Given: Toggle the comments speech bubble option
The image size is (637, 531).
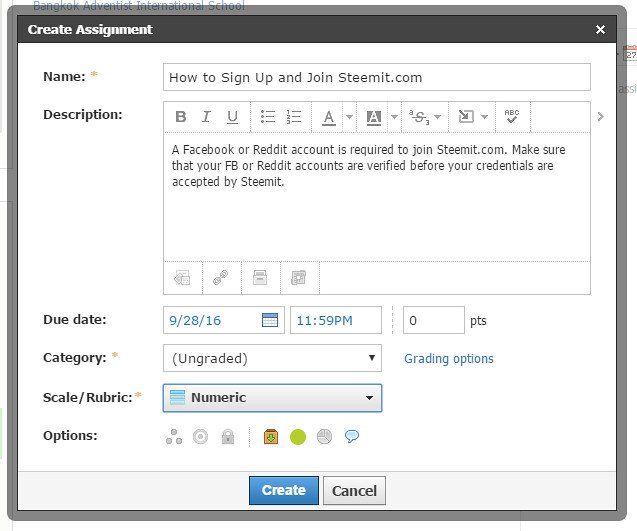Looking at the screenshot, I should coord(352,436).
